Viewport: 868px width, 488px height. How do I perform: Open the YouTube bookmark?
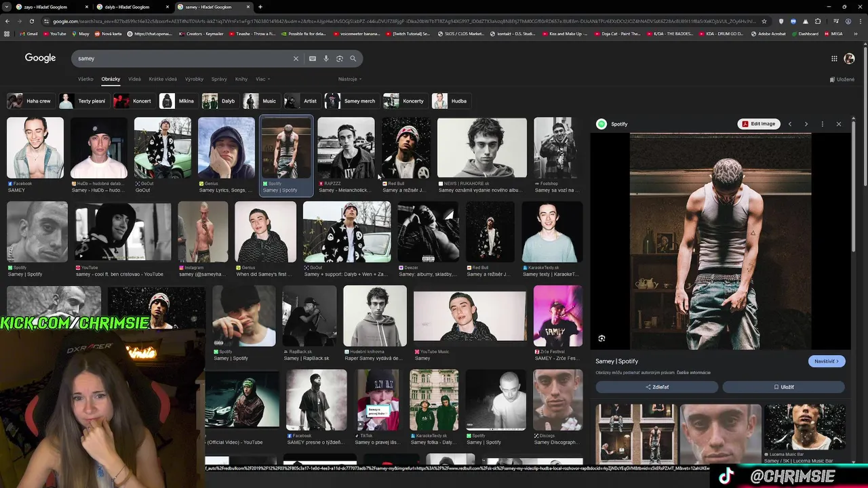[x=54, y=33]
